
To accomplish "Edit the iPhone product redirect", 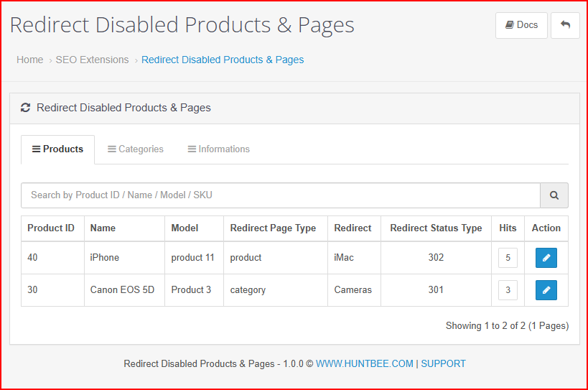I will [546, 258].
